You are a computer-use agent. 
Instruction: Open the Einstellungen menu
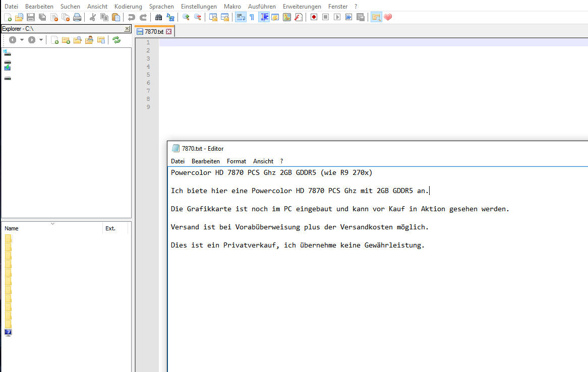click(199, 7)
